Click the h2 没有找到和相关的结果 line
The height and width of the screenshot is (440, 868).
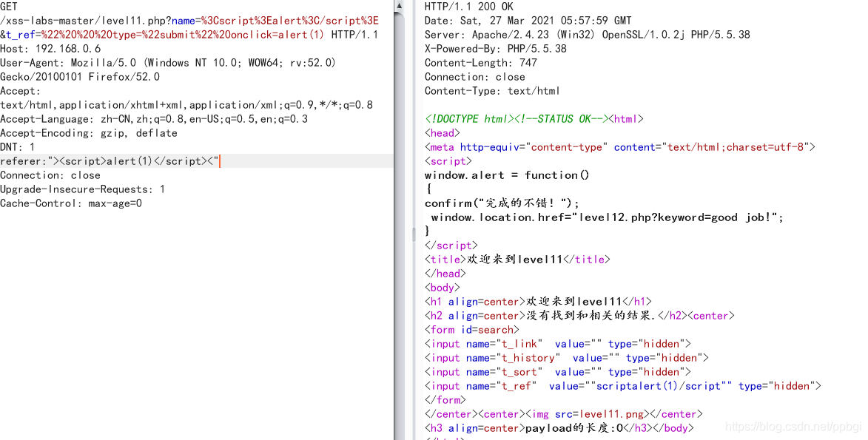(579, 316)
